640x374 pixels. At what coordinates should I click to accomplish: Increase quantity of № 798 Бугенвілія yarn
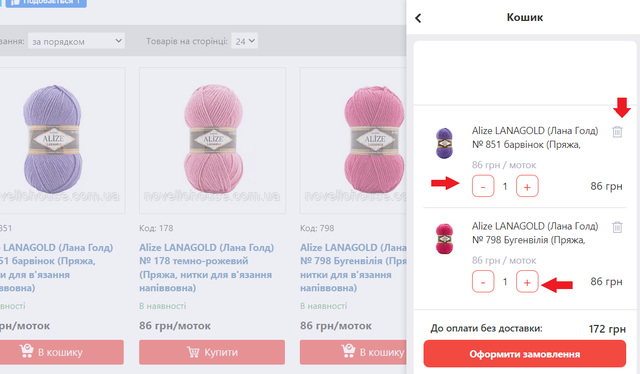pyautogui.click(x=527, y=282)
